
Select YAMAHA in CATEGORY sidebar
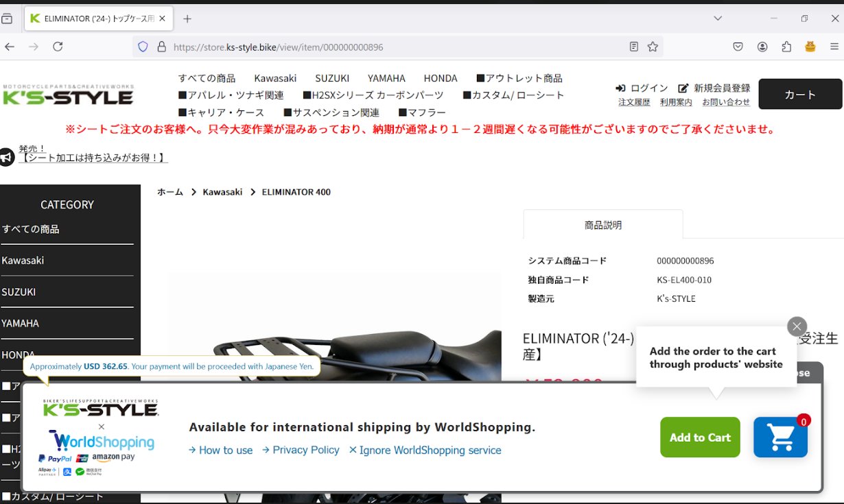point(21,323)
